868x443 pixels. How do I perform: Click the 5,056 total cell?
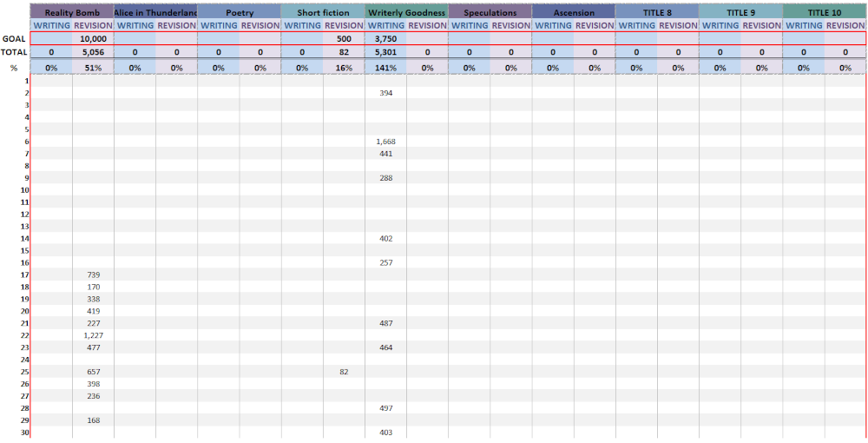coord(93,52)
